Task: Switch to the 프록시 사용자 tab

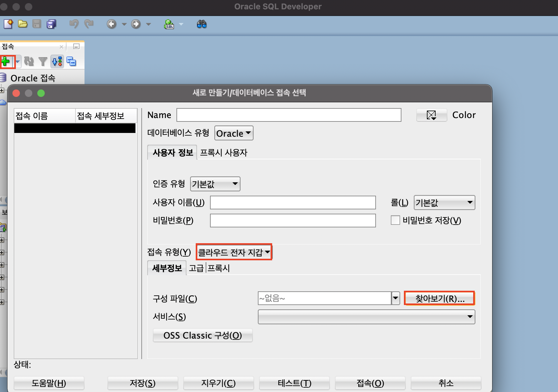Action: pyautogui.click(x=223, y=153)
